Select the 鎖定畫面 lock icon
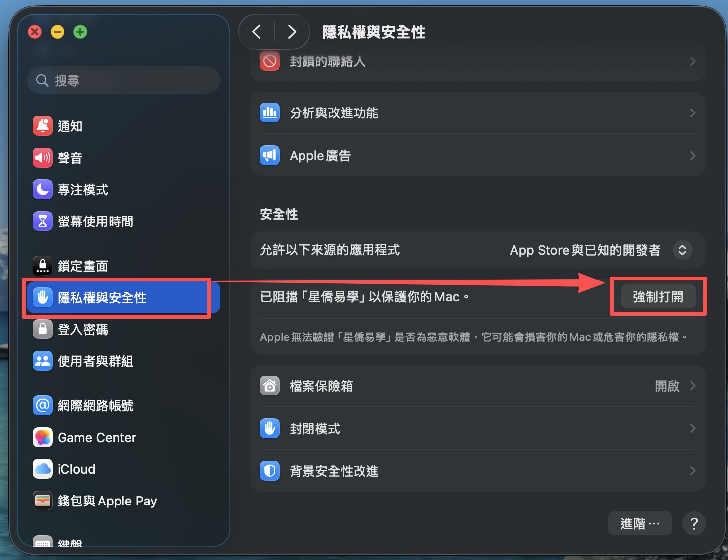This screenshot has height=560, width=728. [43, 266]
